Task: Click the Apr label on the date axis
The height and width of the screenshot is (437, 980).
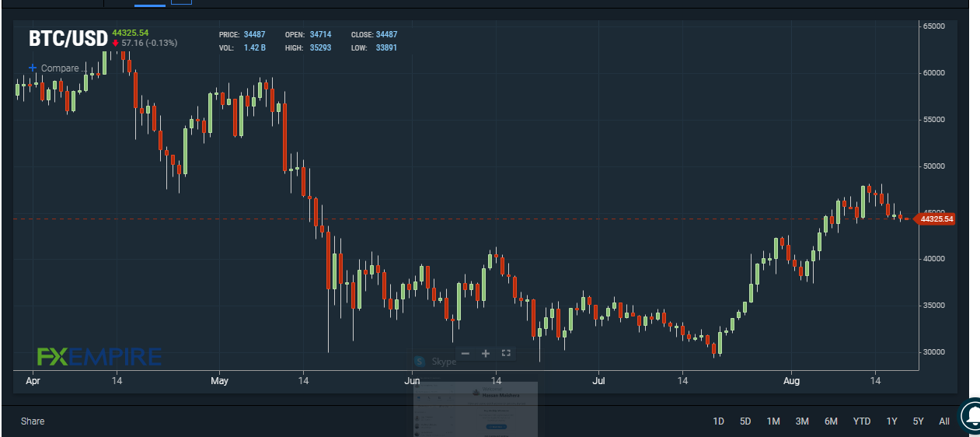Action: point(33,382)
